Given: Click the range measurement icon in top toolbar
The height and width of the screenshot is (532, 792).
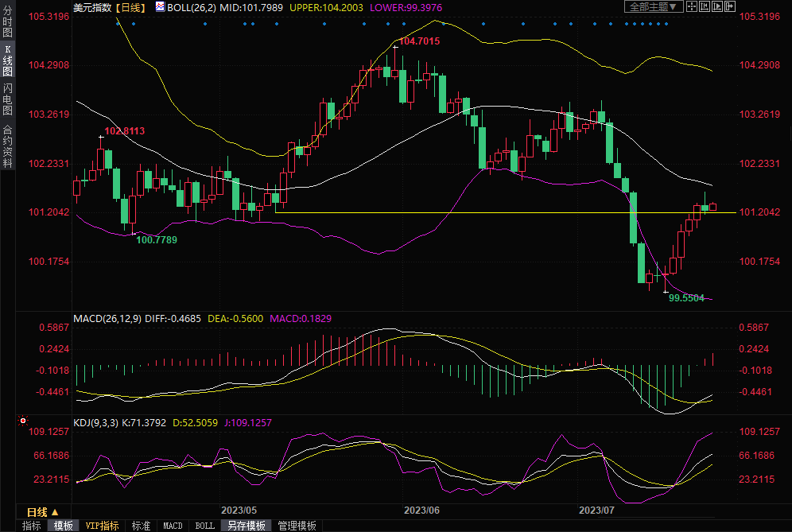Looking at the screenshot, I should pos(705,6).
